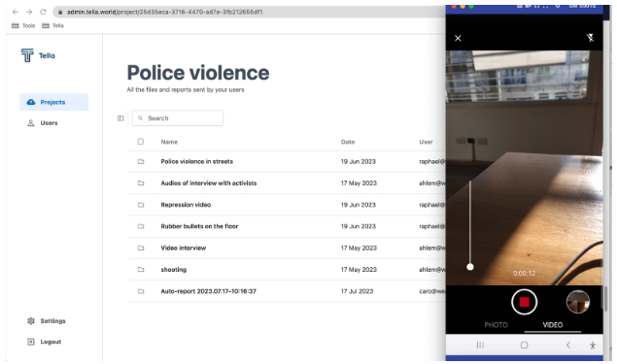Tap Android recent apps navigation icon
The width and height of the screenshot is (617, 364).
tap(480, 346)
